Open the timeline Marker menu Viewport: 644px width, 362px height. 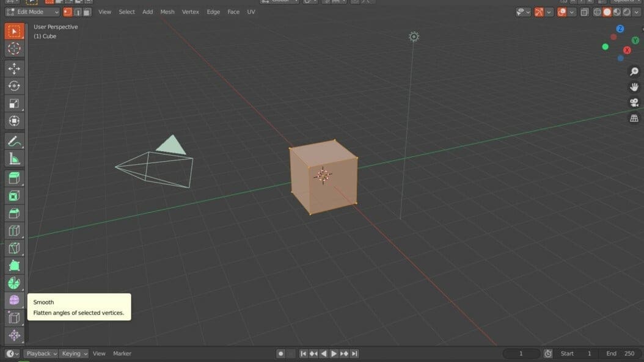click(x=122, y=353)
